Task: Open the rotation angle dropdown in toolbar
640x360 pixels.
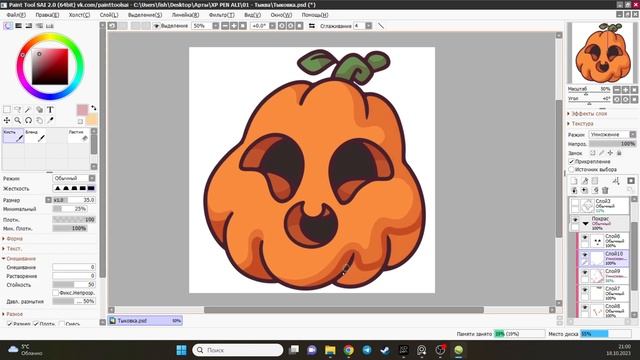Action: (272, 26)
